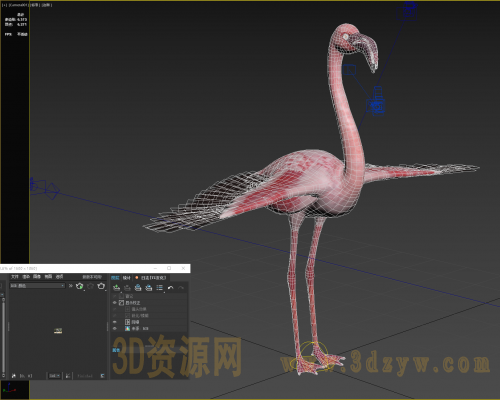The width and height of the screenshot is (500, 400).
Task: Switch to the 图层 (Layers) tab
Action: [x=115, y=278]
